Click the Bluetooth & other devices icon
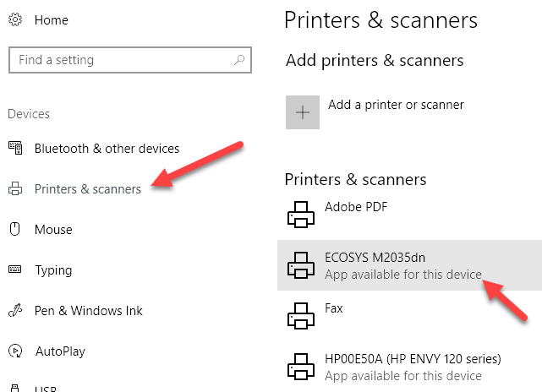This screenshot has width=542, height=392. [x=14, y=149]
